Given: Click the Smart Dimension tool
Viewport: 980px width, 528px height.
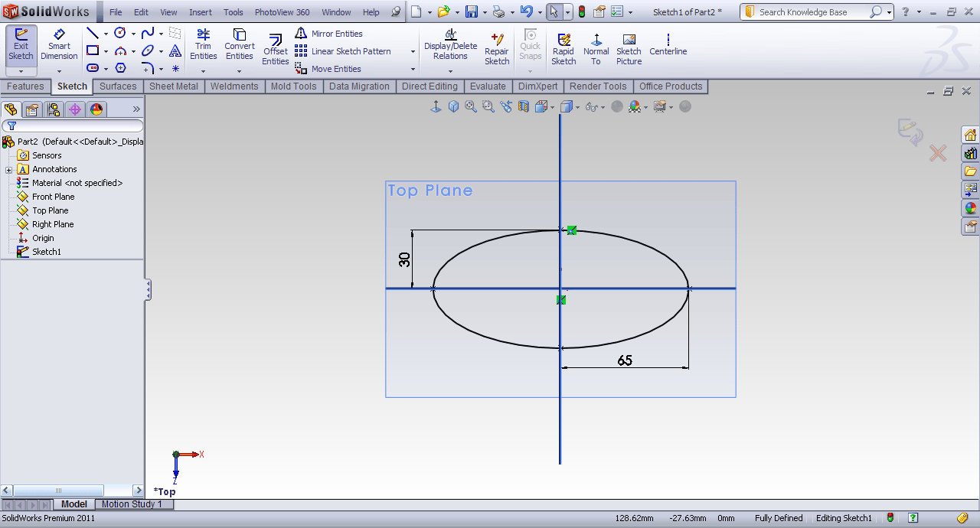Looking at the screenshot, I should pyautogui.click(x=59, y=45).
